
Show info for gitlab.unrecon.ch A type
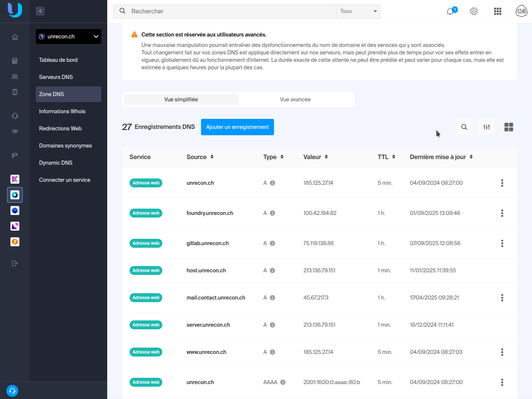[273, 243]
